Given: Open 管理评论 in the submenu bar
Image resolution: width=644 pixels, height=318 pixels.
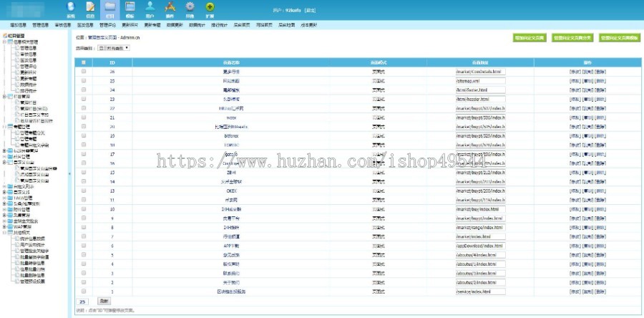Looking at the screenshot, I should pyautogui.click(x=107, y=25).
